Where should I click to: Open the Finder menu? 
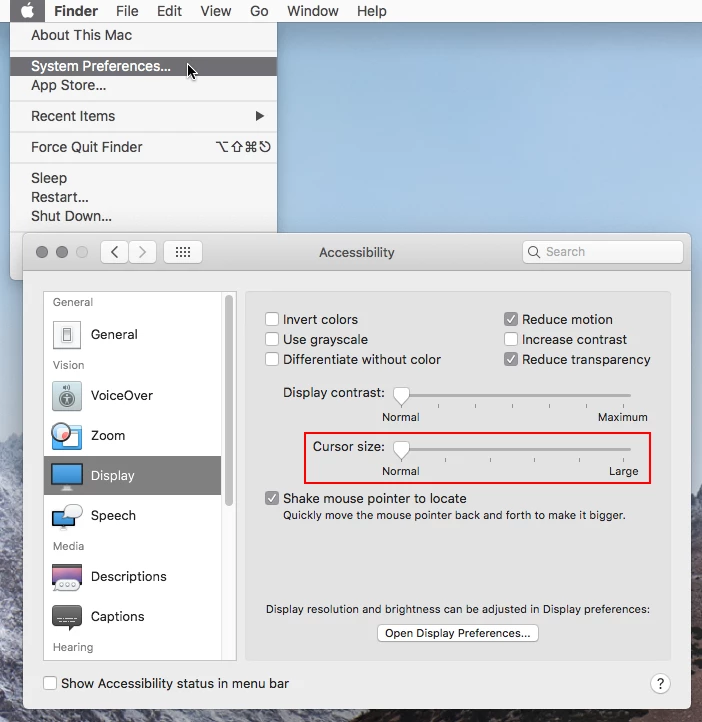coord(76,11)
